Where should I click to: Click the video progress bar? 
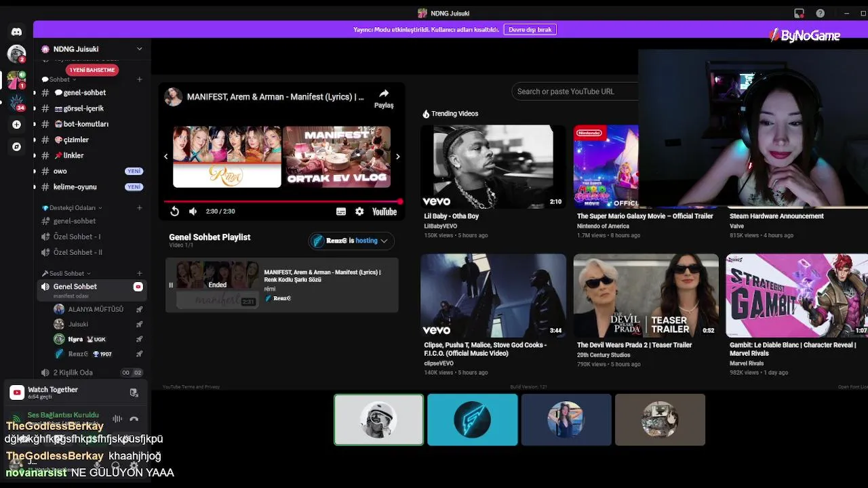coord(282,201)
